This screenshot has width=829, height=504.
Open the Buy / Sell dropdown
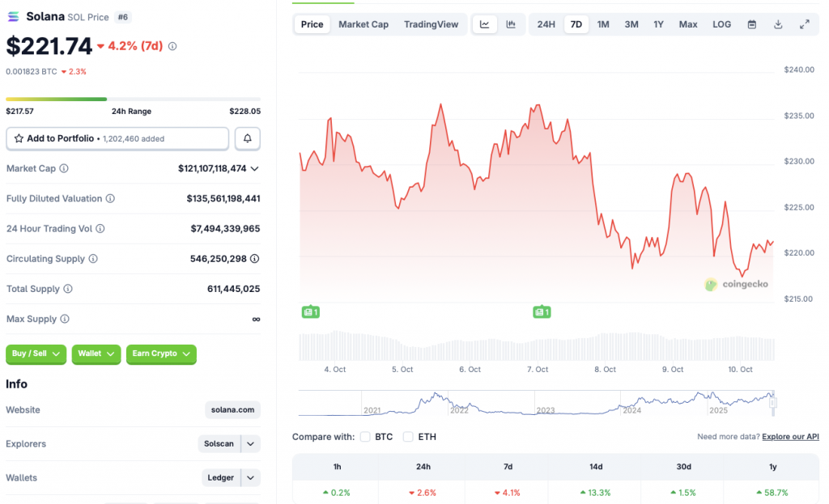[36, 354]
